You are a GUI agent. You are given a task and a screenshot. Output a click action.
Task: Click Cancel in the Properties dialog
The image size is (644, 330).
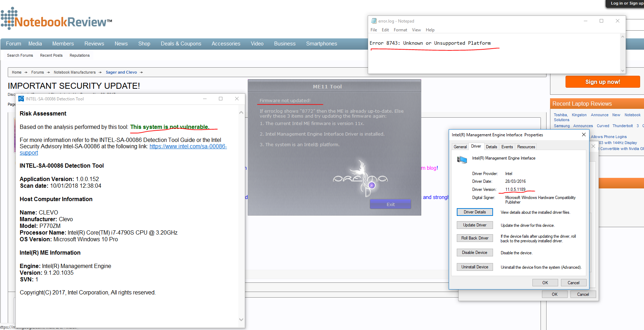[x=573, y=282]
